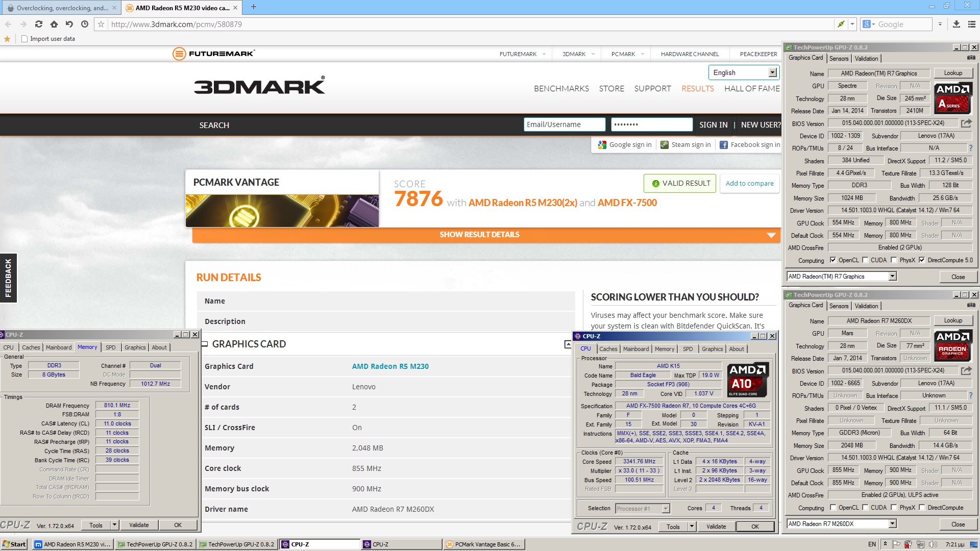Open downloads arrow icon in browser toolbar
980x551 pixels.
pyautogui.click(x=957, y=24)
